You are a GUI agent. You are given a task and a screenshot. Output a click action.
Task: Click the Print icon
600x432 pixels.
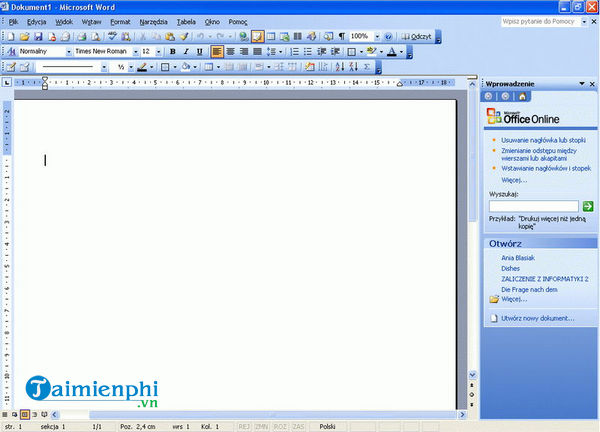click(82, 36)
